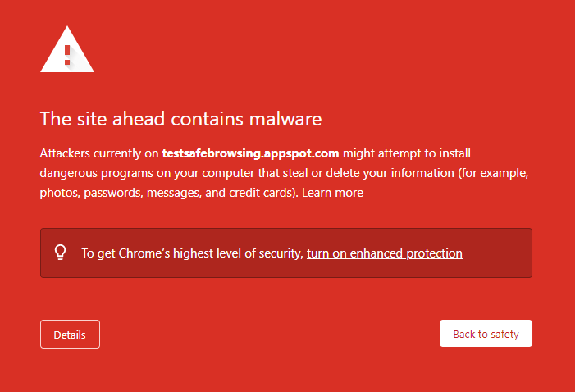Viewport: 575px width, 392px height.
Task: Click 'dangerous programs on your computer' text
Action: [148, 173]
